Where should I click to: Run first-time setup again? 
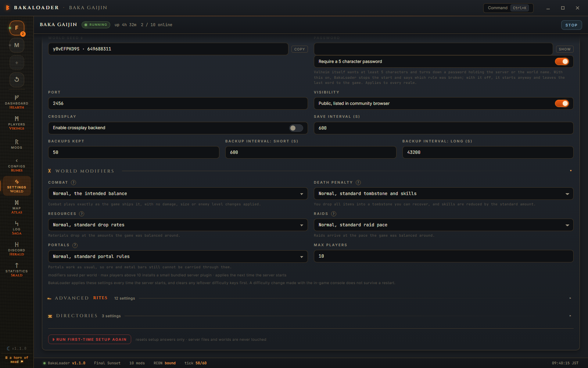[x=90, y=339]
